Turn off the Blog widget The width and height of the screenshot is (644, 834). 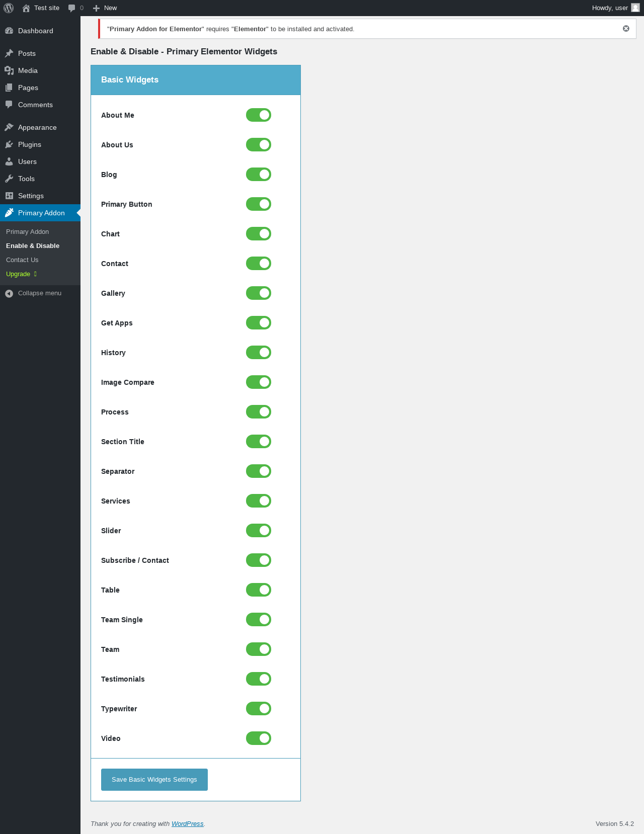point(259,175)
